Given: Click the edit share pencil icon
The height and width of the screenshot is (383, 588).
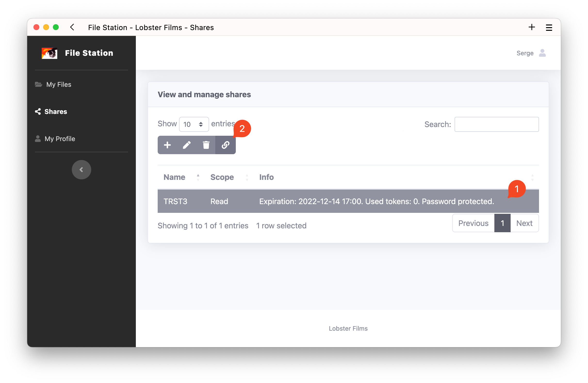Looking at the screenshot, I should click(187, 145).
